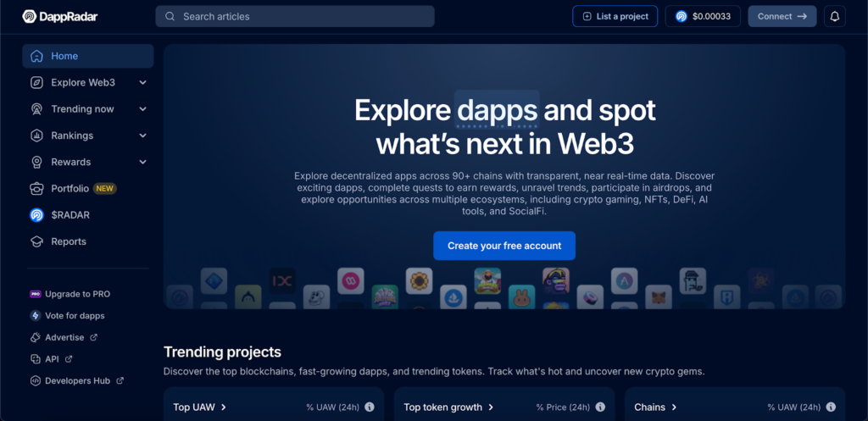The image size is (868, 421).
Task: Click the $RADAR token price icon
Action: pos(682,17)
